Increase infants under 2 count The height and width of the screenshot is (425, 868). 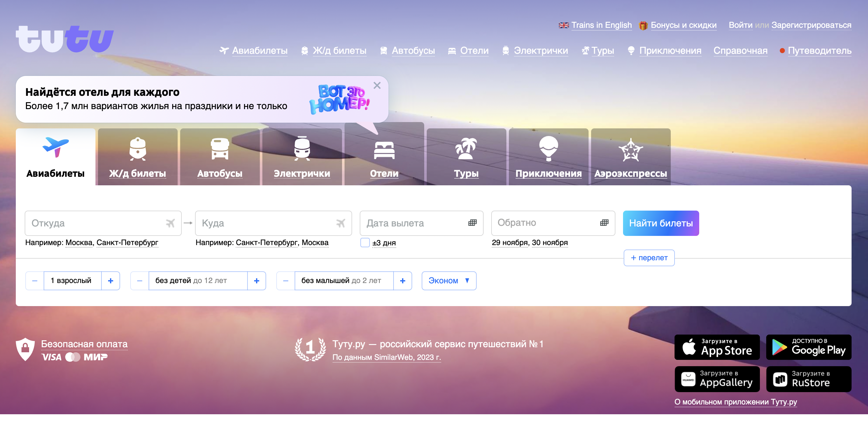tap(403, 281)
